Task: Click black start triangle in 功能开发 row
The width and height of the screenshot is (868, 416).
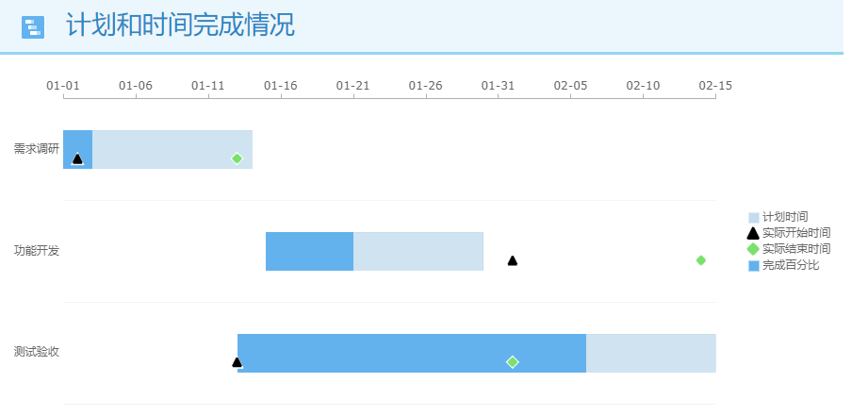Action: point(513,260)
